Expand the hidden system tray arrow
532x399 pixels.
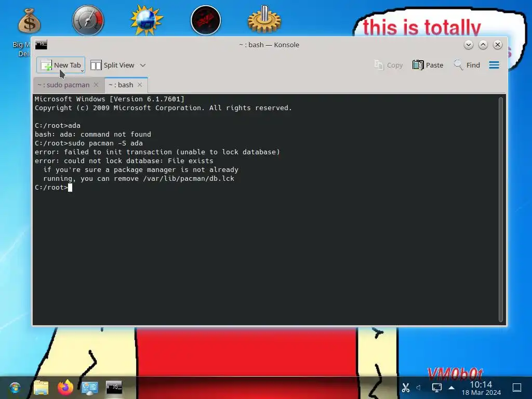coord(451,388)
